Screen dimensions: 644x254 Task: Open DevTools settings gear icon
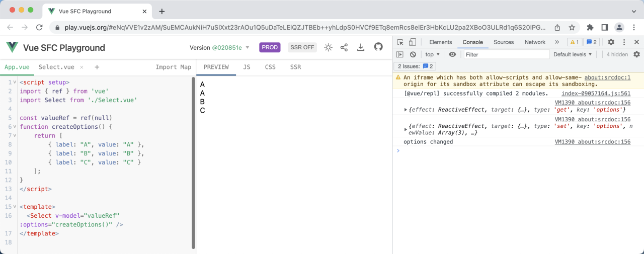611,42
